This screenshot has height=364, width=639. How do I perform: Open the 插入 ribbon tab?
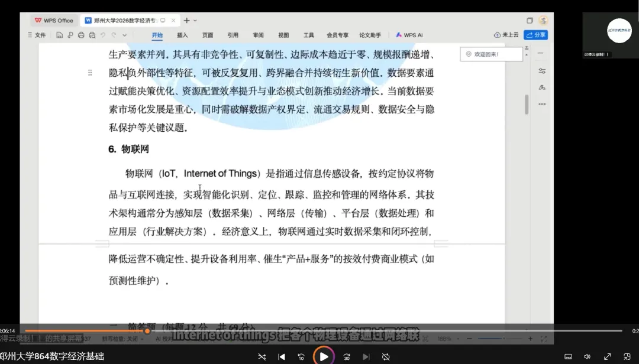(x=183, y=35)
